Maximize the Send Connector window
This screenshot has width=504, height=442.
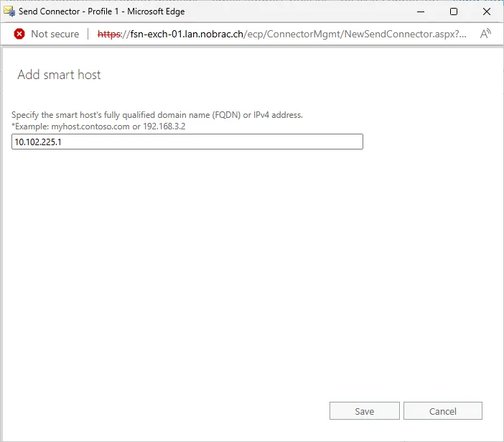click(x=454, y=11)
